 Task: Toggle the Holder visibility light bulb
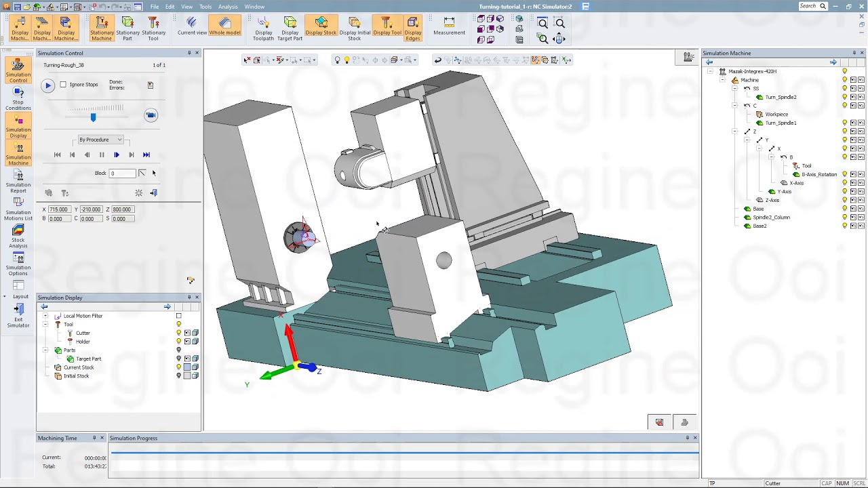(x=179, y=342)
